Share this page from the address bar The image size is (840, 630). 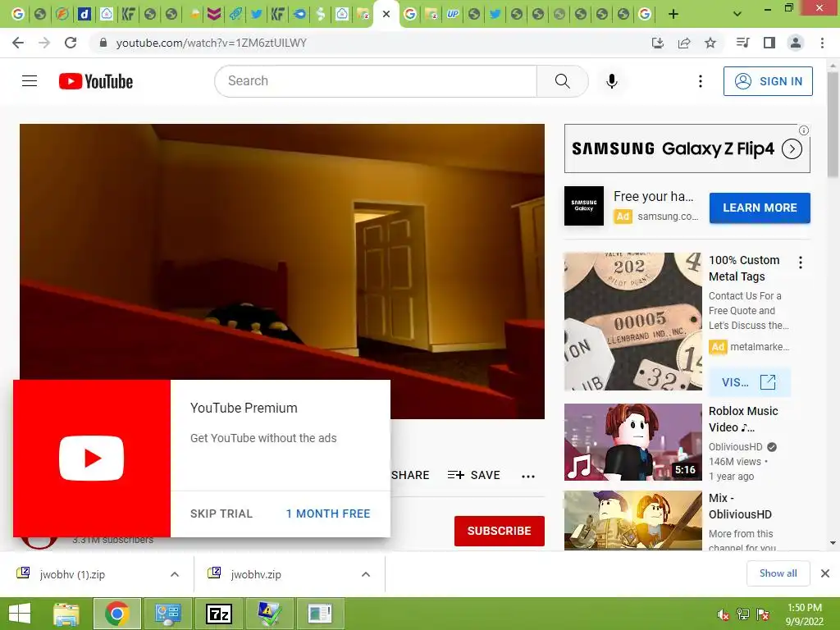point(684,43)
